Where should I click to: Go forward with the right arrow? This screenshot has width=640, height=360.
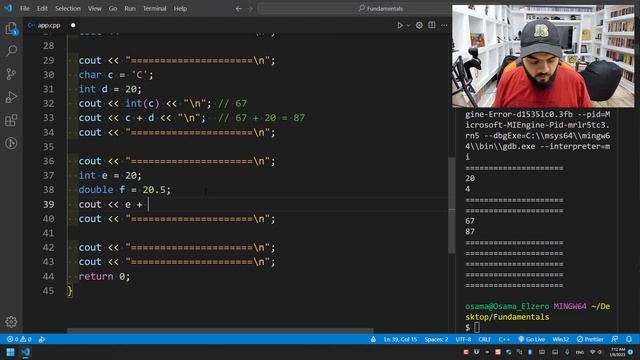[250, 9]
